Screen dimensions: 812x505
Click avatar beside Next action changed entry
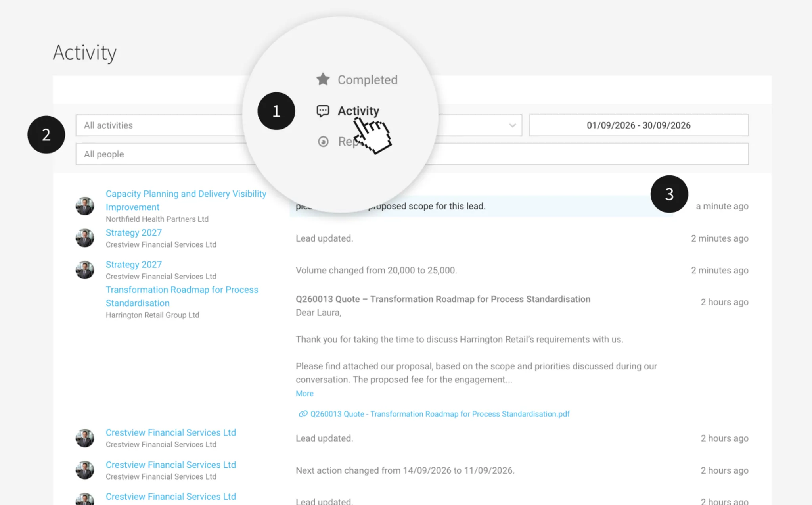tap(85, 470)
